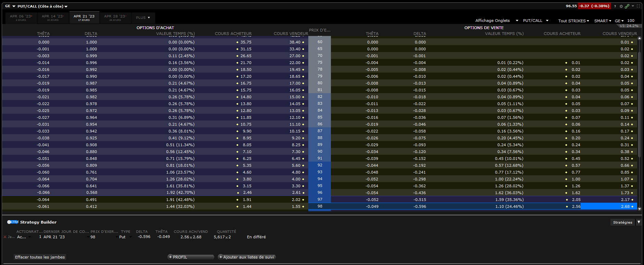This screenshot has height=265, width=644.
Task: Click the PRIX D'E... strike column header
Action: [320, 30]
